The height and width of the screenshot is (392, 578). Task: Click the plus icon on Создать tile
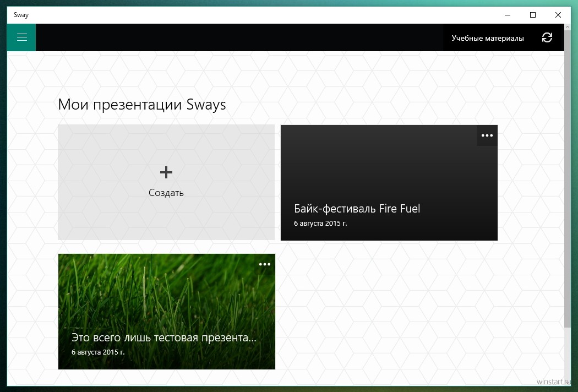166,172
